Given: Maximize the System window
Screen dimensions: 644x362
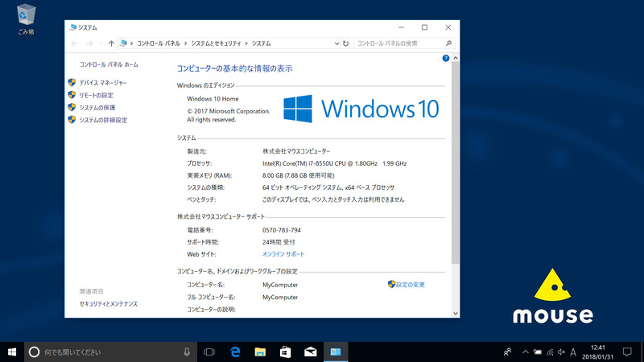Looking at the screenshot, I should (425, 27).
